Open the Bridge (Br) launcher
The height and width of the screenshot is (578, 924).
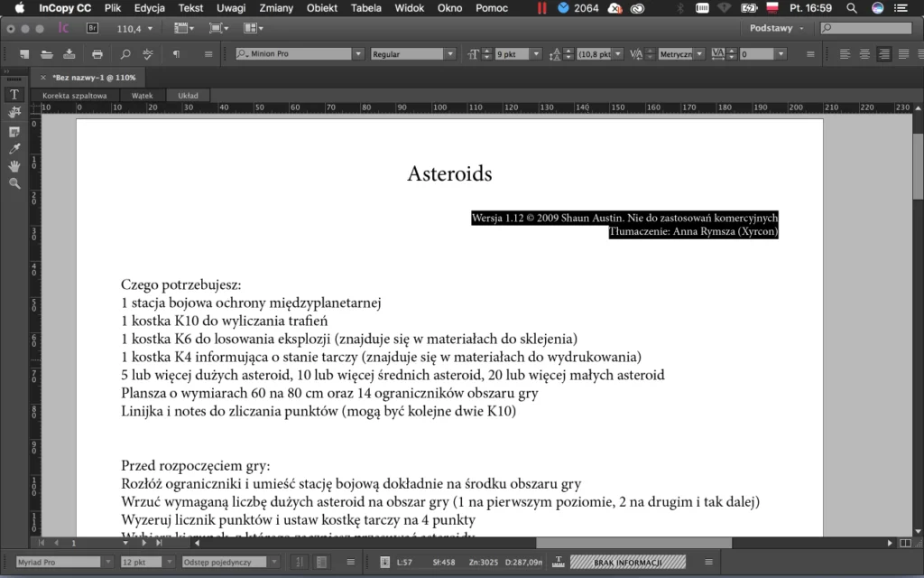click(x=93, y=28)
